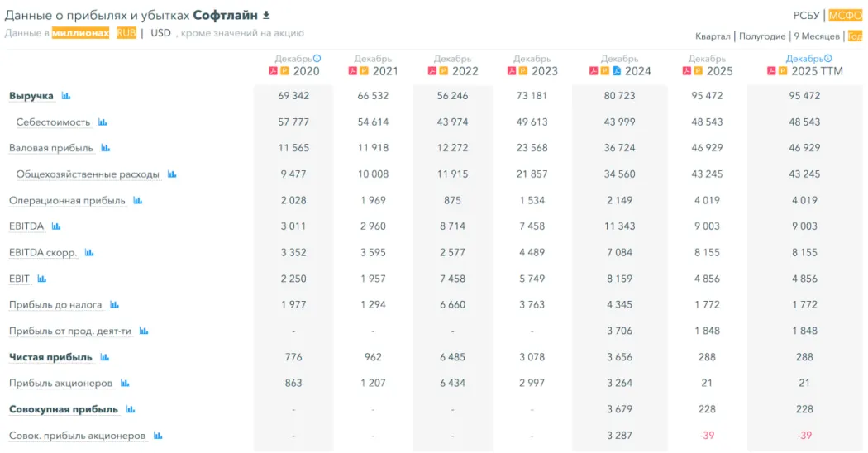Switch to the 9 Месяцев period
The width and height of the screenshot is (868, 453).
click(817, 36)
